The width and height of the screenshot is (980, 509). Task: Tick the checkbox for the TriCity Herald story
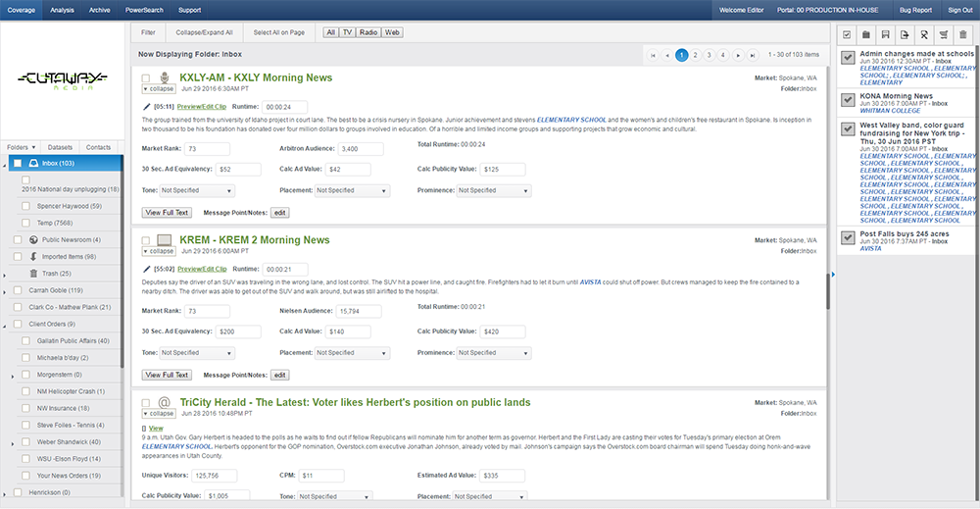(x=146, y=403)
